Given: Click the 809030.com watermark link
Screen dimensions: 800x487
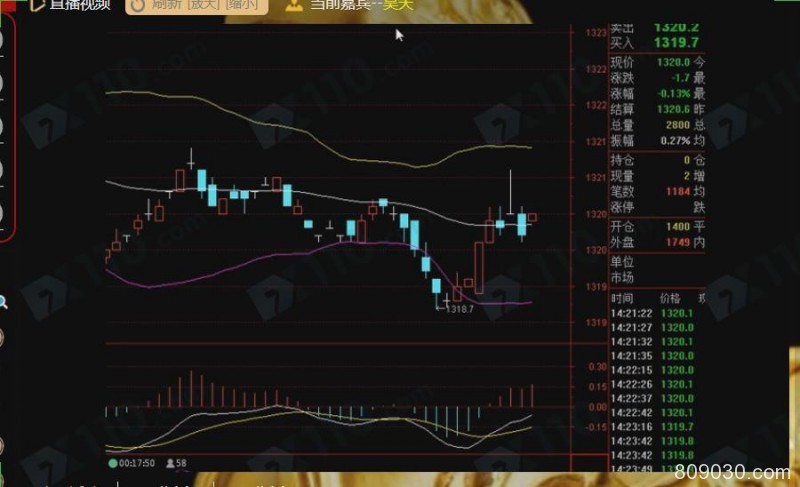Looking at the screenshot, I should coord(739,470).
